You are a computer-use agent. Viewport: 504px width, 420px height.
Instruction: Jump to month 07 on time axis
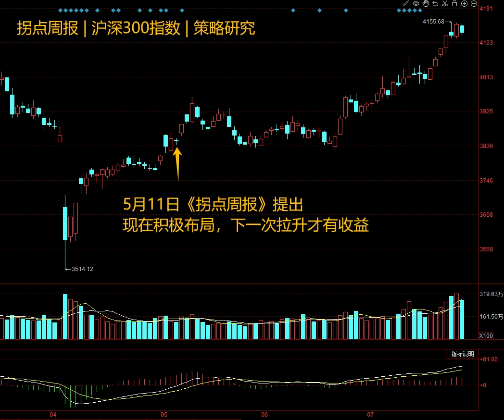pos(370,415)
